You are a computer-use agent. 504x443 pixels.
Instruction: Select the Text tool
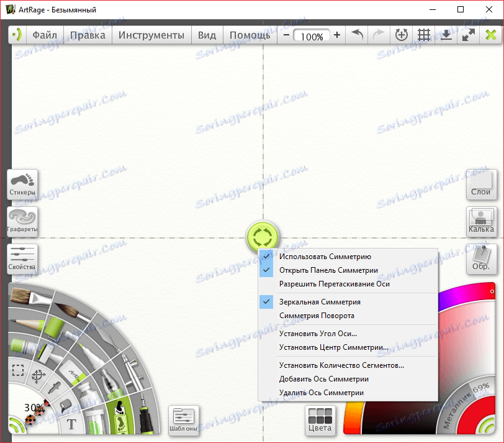click(71, 424)
